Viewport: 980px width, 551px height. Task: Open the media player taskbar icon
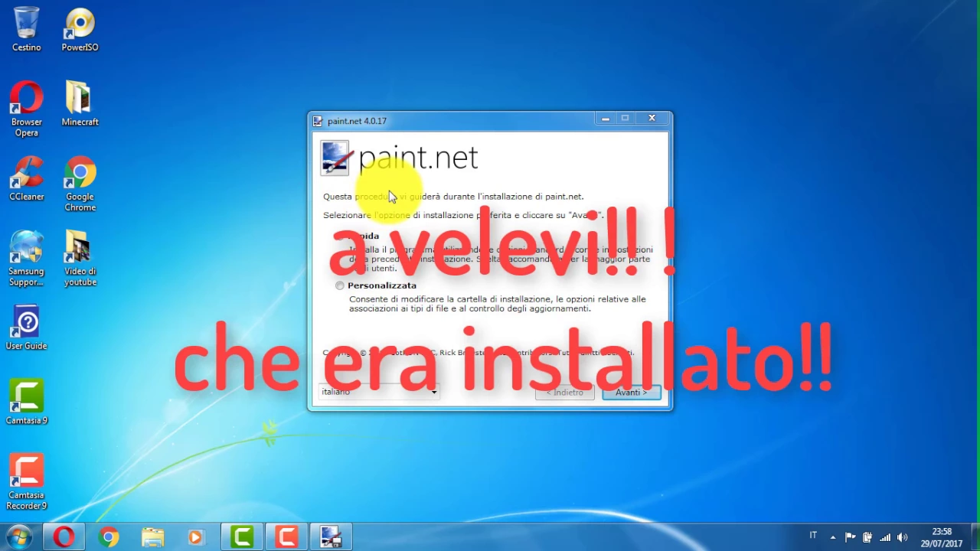(197, 537)
